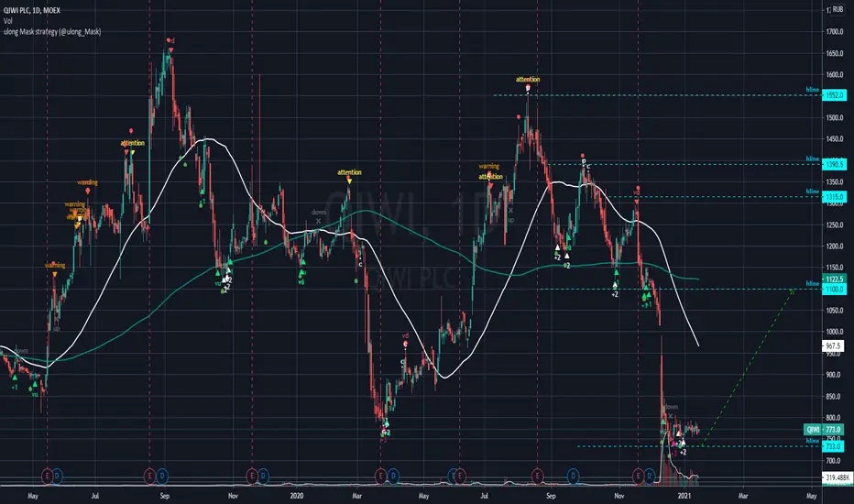
Task: Open earnings marker E between May and Jul 2020
Action: (x=460, y=477)
